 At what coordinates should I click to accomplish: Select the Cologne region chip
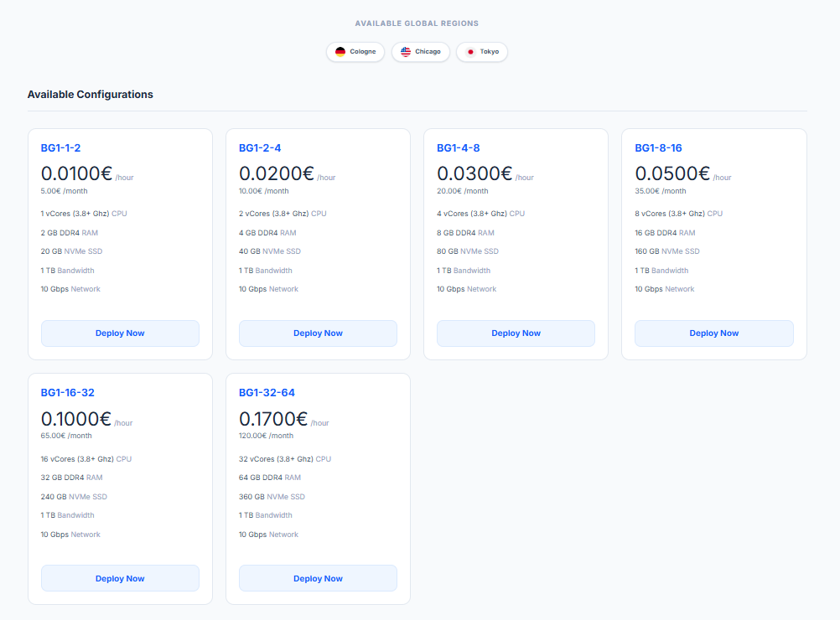click(355, 52)
